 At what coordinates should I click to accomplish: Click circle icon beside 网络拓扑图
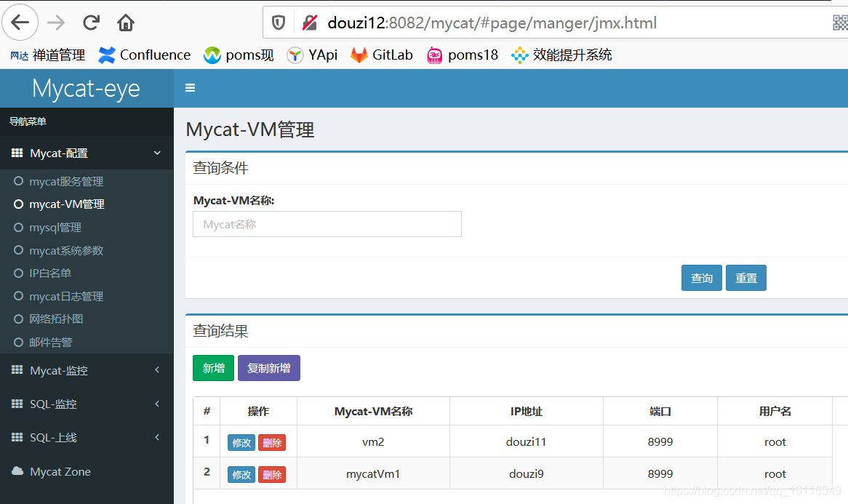tap(18, 319)
